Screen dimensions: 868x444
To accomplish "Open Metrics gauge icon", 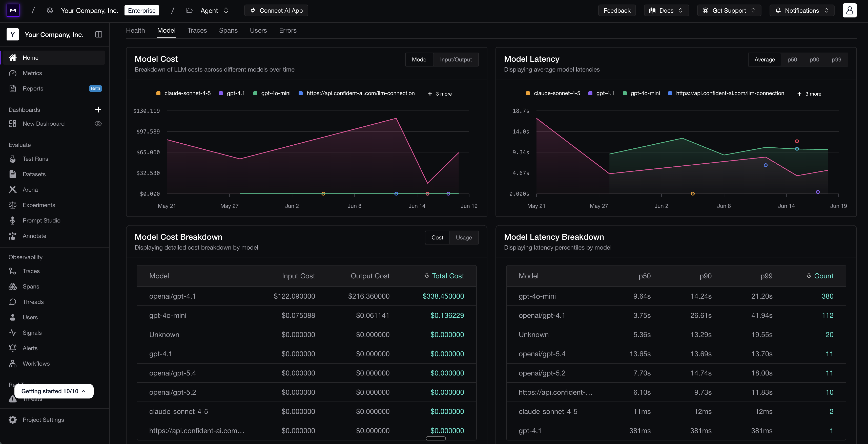I will 12,73.
